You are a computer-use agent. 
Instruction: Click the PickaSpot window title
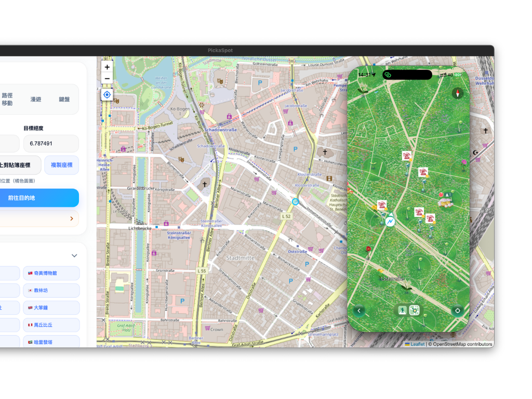220,50
